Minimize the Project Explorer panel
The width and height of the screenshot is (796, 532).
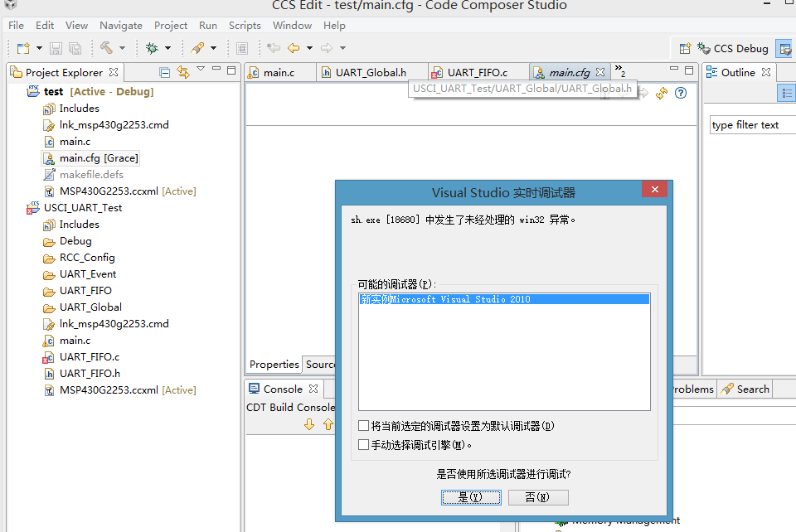pos(216,69)
